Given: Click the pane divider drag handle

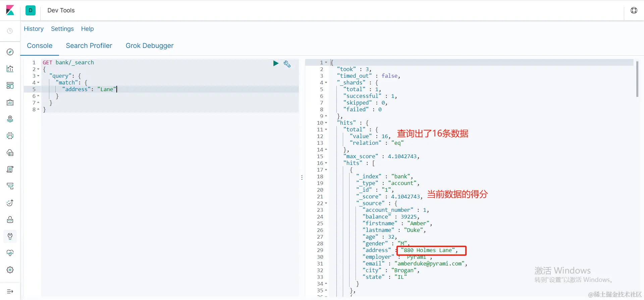Looking at the screenshot, I should coord(302,177).
